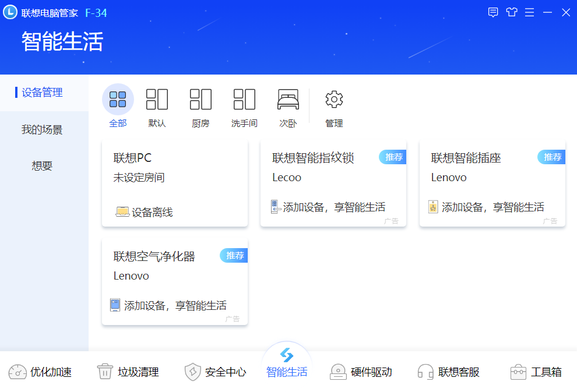Open the 联想客服 bottom tab
This screenshot has height=392, width=577.
tap(449, 372)
